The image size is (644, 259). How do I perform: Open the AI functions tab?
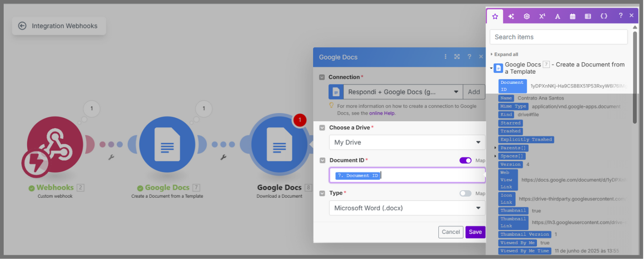[511, 16]
